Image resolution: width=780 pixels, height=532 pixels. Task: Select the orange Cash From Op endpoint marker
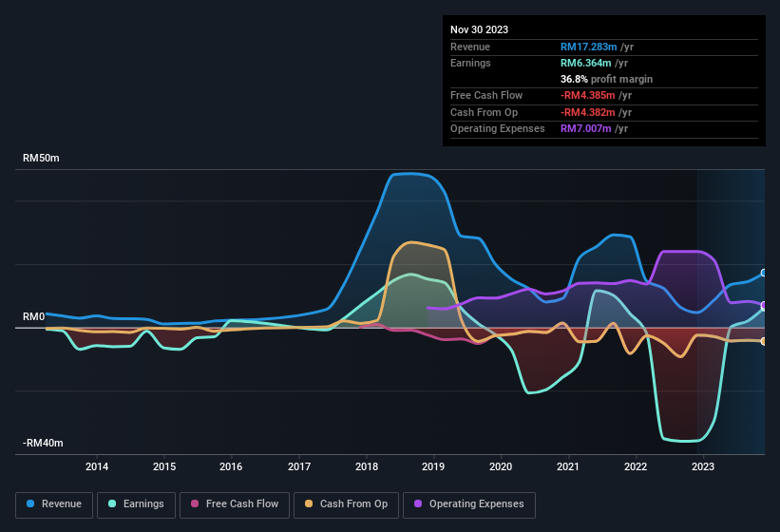(764, 341)
